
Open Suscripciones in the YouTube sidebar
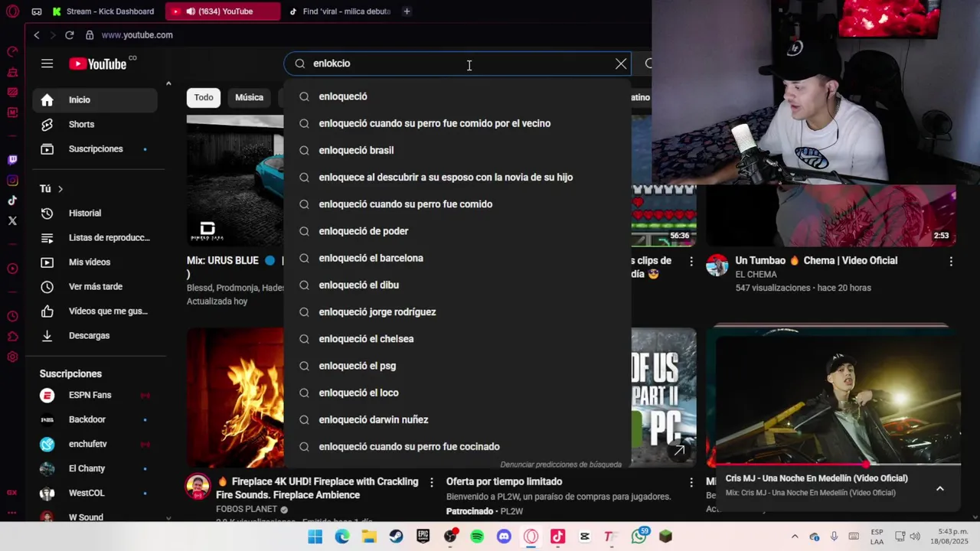coord(95,148)
